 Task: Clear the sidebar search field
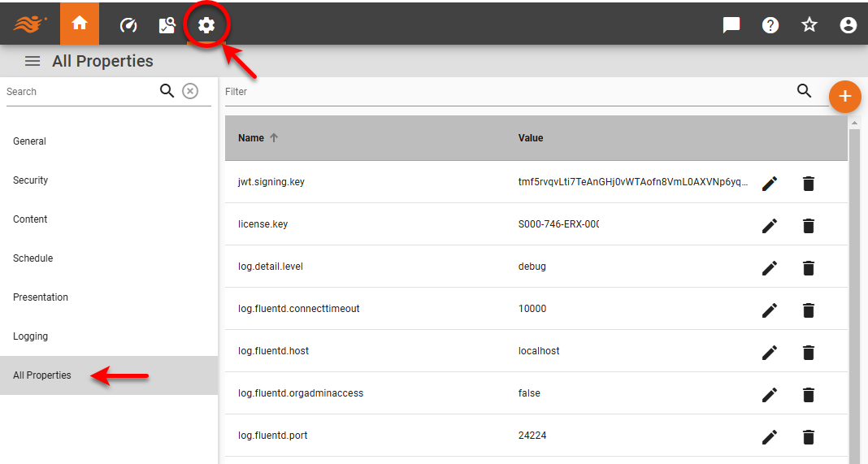(x=190, y=91)
